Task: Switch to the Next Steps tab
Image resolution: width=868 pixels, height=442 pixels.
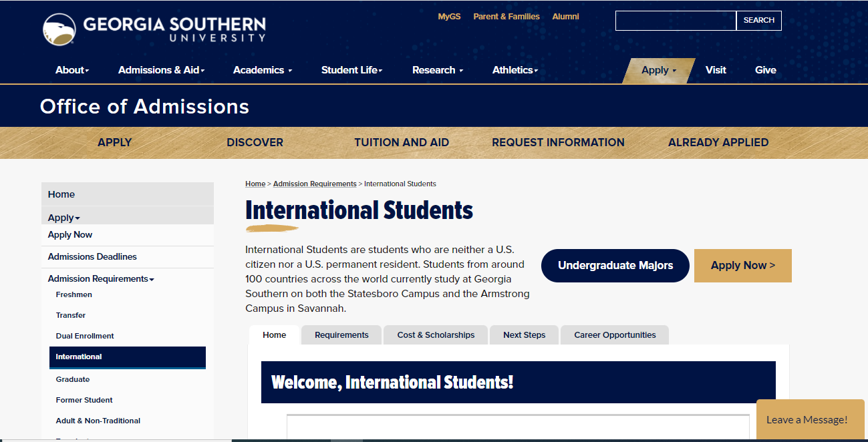Action: pyautogui.click(x=525, y=335)
